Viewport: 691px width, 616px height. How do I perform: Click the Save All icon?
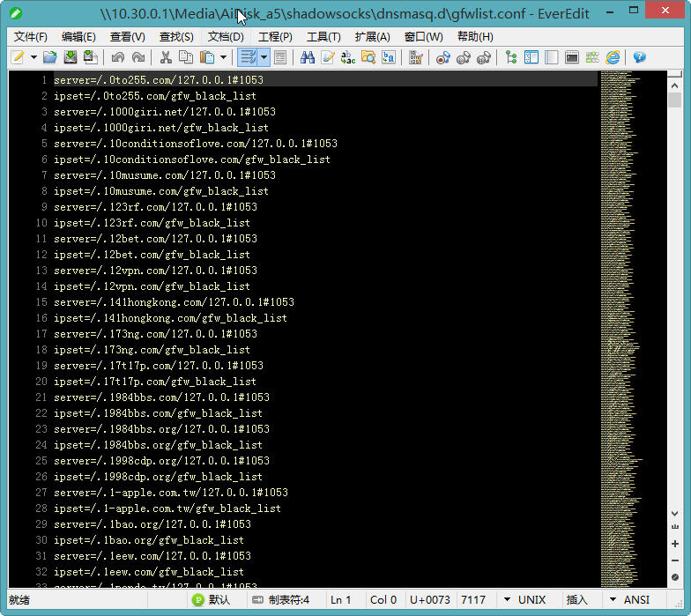[x=90, y=57]
